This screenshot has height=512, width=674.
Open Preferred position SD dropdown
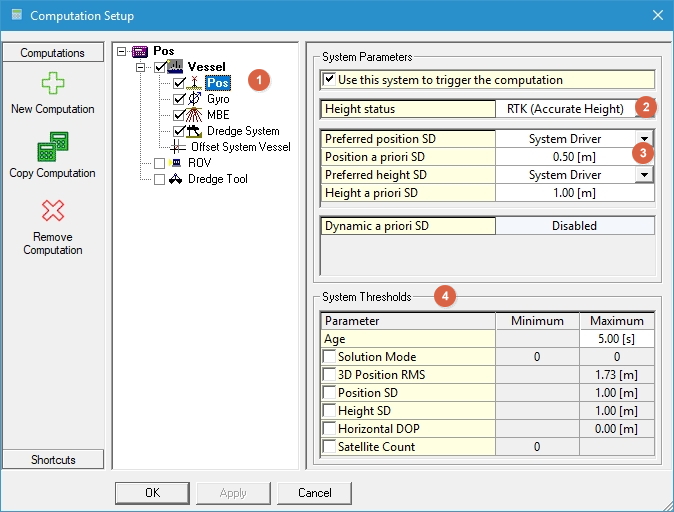point(645,139)
